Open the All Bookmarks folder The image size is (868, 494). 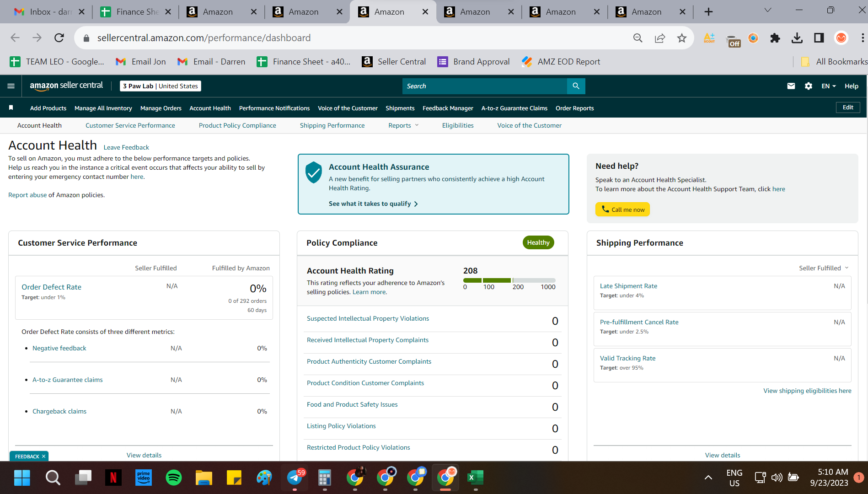click(x=834, y=62)
